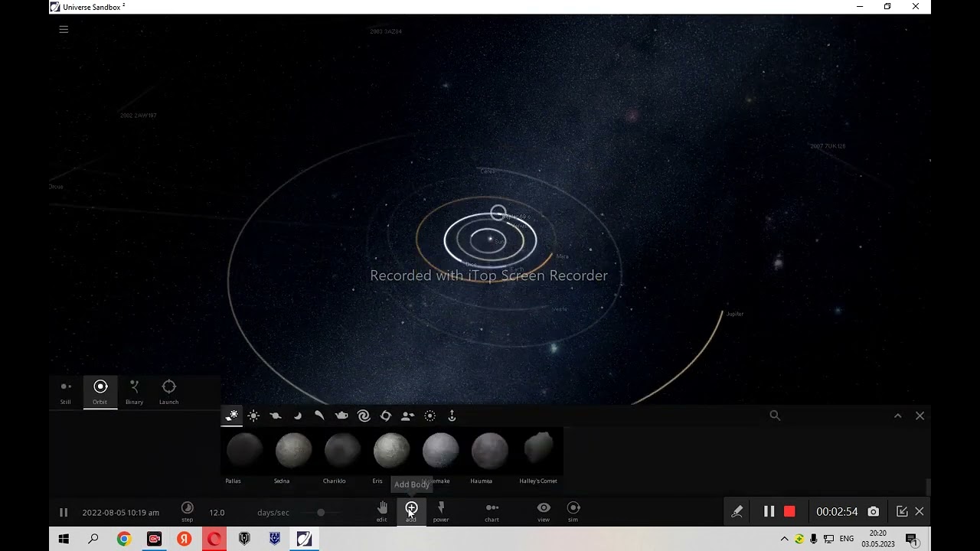Select the Still placement mode
Image resolution: width=980 pixels, height=551 pixels.
tap(66, 393)
